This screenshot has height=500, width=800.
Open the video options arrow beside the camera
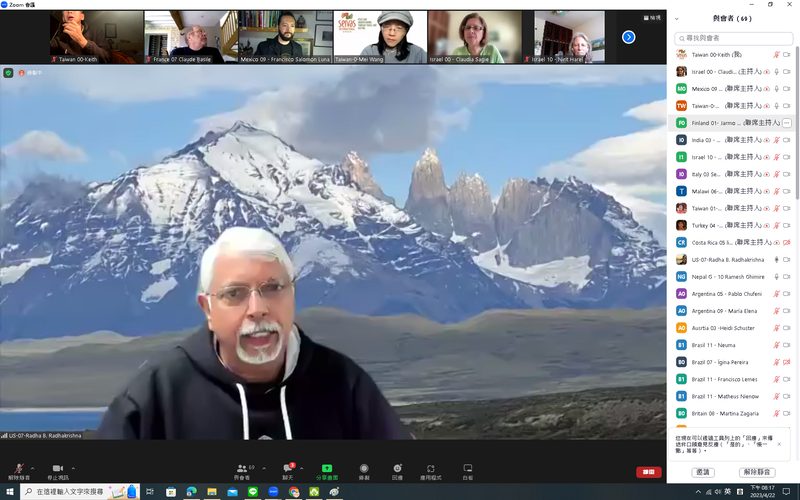pos(73,468)
